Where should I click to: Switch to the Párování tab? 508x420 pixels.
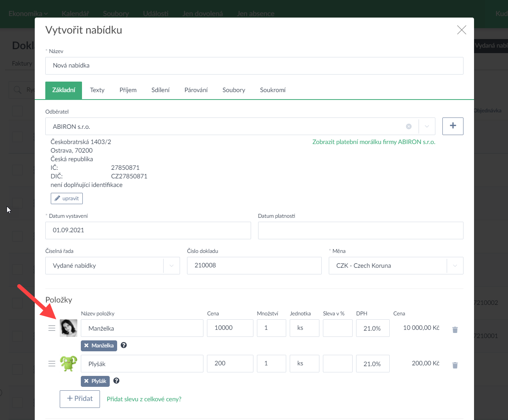click(x=196, y=90)
